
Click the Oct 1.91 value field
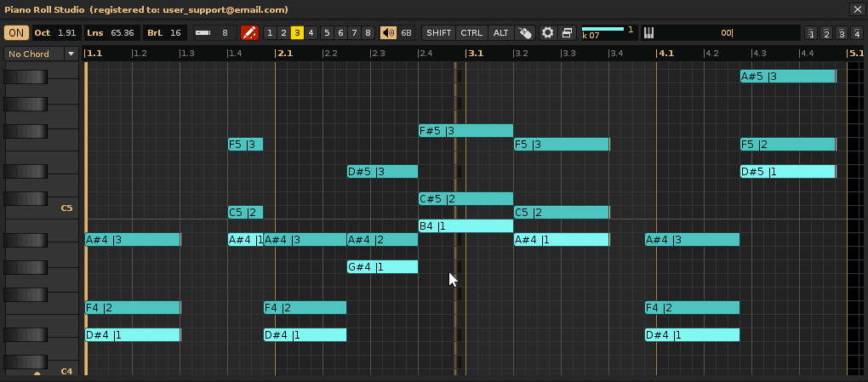pyautogui.click(x=56, y=33)
